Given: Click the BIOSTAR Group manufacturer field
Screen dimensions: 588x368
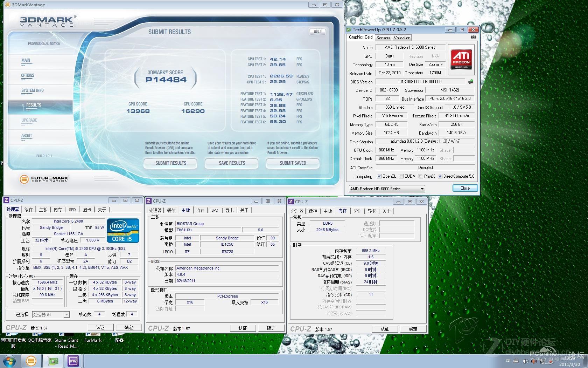Looking at the screenshot, I should 227,224.
